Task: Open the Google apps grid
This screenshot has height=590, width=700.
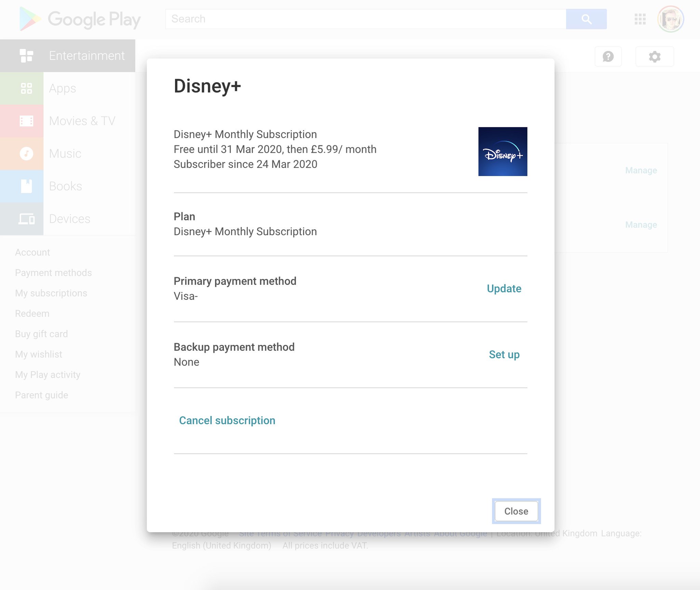Action: coord(640,19)
